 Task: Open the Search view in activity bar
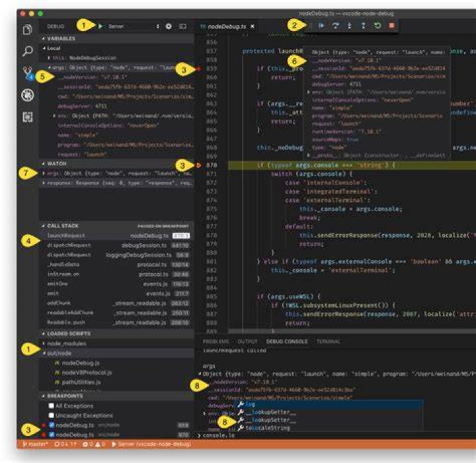click(28, 51)
